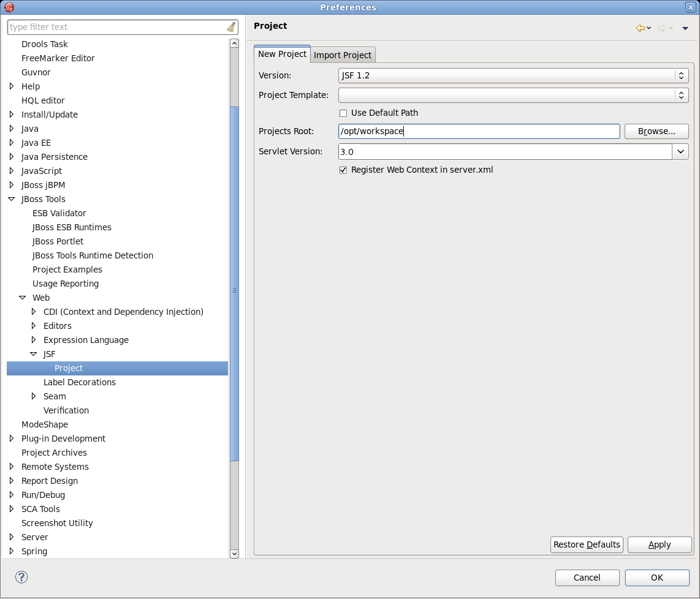700x599 pixels.
Task: Click the forward navigation arrow icon
Action: (663, 28)
